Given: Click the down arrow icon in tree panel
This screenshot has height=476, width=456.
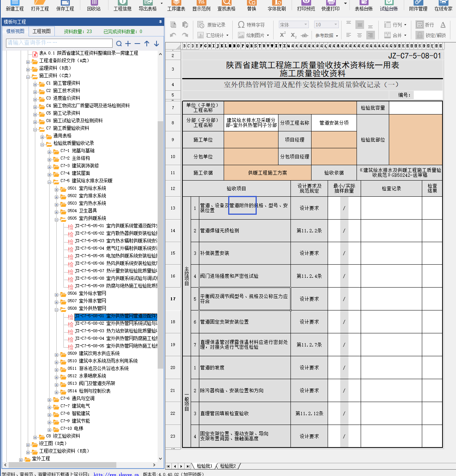Looking at the screenshot, I should click(157, 44).
